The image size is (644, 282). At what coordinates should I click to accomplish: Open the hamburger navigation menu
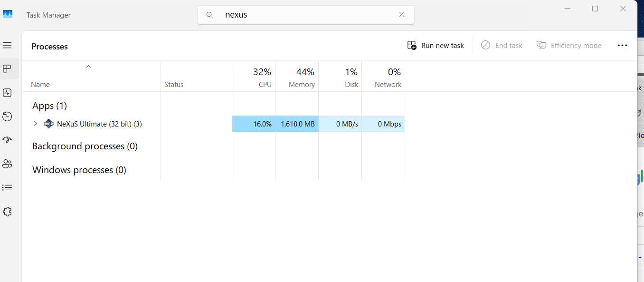click(7, 45)
